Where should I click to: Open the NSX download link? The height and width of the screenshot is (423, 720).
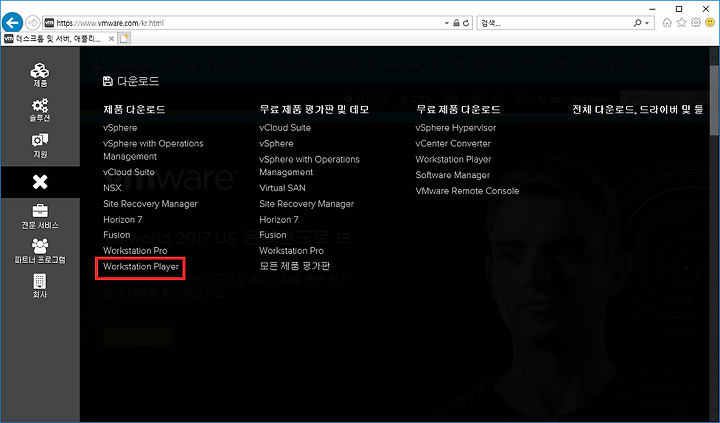pos(112,188)
